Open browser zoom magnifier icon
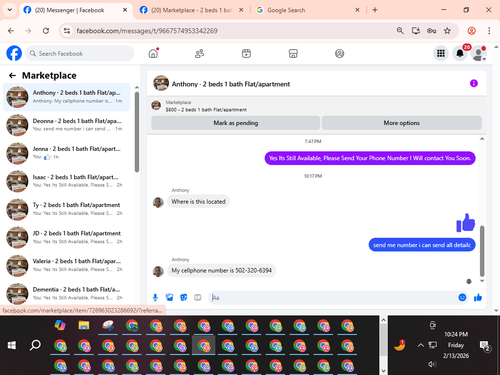 click(400, 31)
